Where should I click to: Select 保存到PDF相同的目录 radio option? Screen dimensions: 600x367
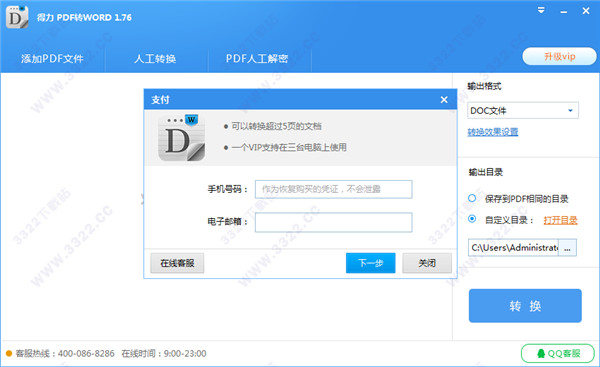(472, 198)
